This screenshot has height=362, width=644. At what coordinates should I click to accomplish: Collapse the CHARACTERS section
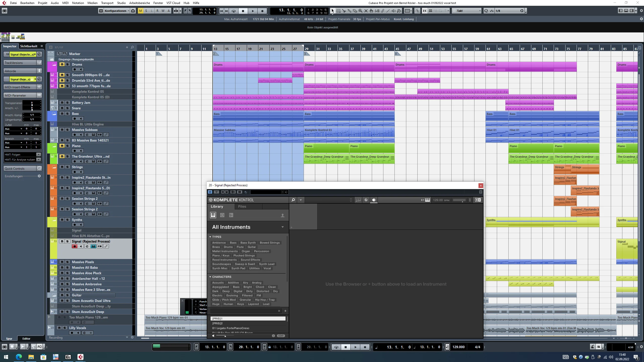click(x=210, y=277)
